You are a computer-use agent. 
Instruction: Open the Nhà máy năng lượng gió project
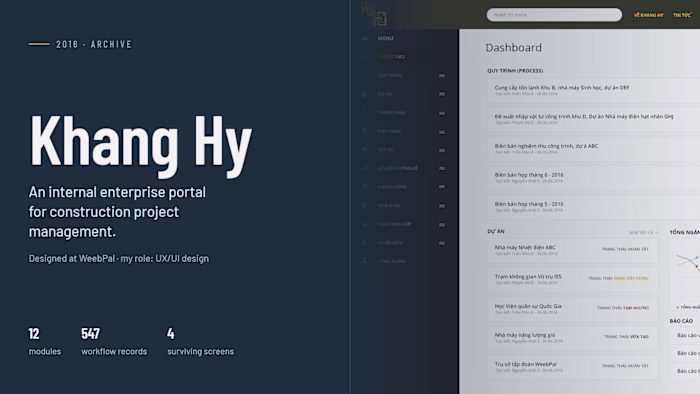572,338
